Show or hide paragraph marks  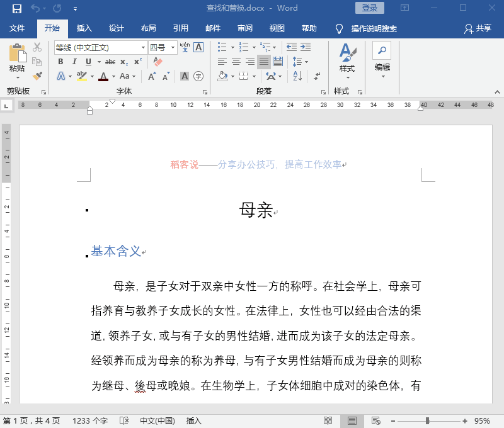[x=317, y=76]
